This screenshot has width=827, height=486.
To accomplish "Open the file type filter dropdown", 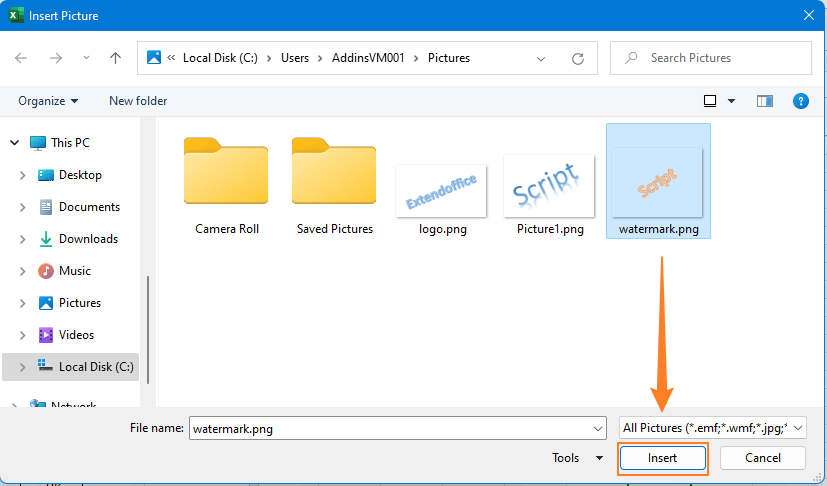I will (x=711, y=428).
